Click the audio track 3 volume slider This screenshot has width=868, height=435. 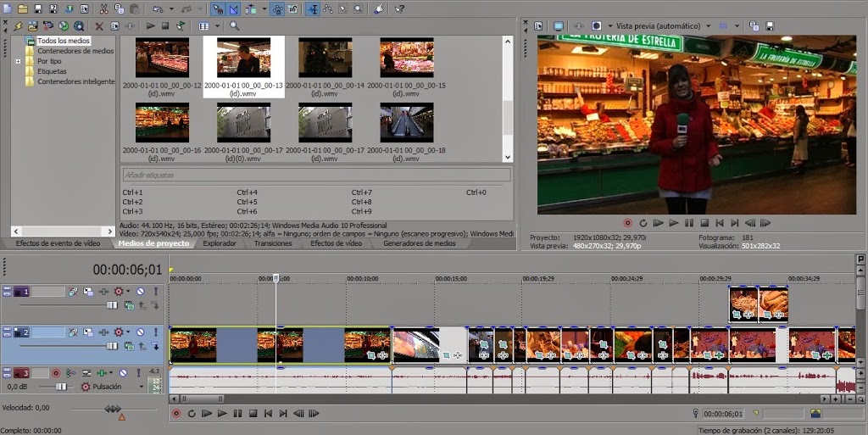tap(59, 387)
